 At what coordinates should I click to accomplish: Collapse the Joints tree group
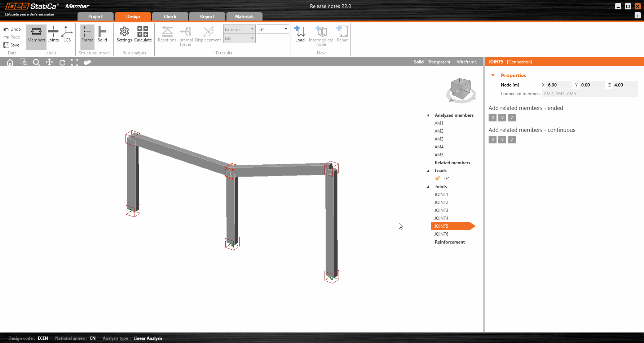pyautogui.click(x=428, y=187)
